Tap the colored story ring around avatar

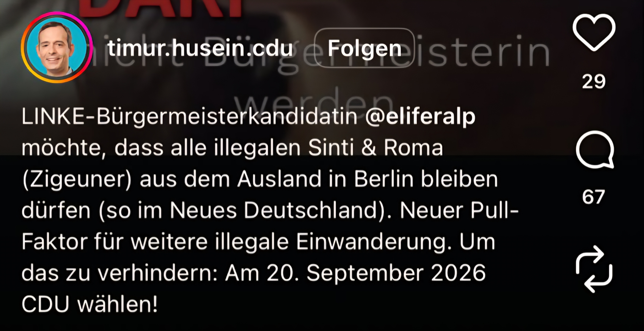pos(57,47)
